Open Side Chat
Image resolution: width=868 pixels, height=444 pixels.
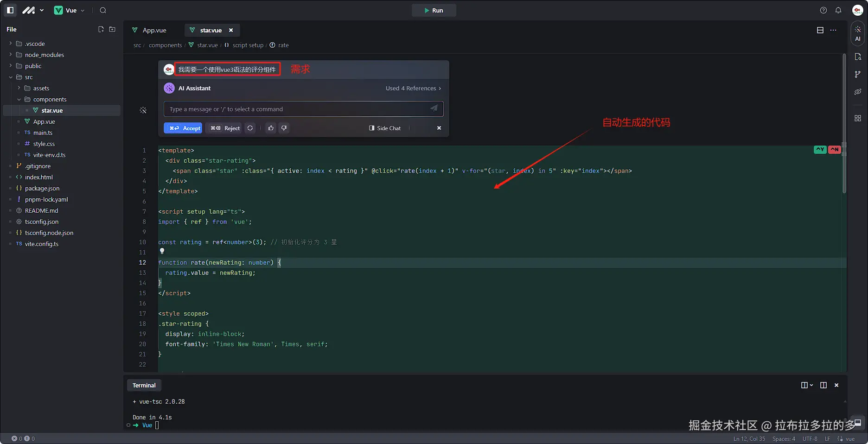(x=385, y=128)
